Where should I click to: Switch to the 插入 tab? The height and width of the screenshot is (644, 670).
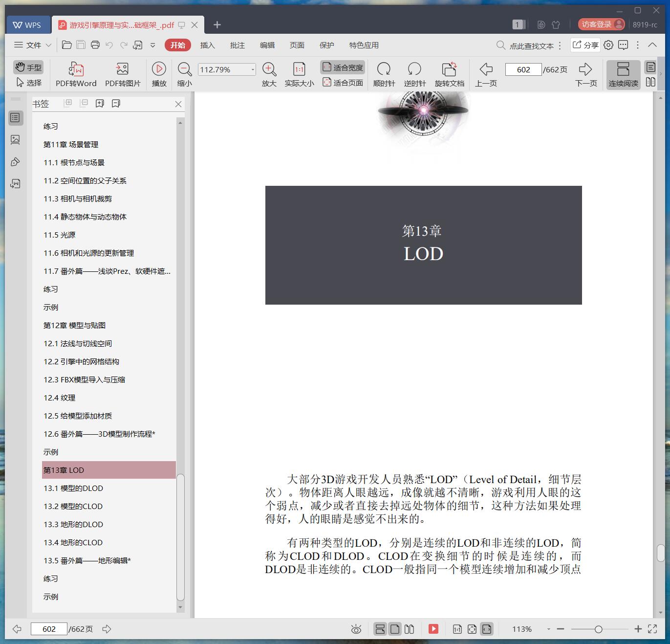pyautogui.click(x=208, y=45)
